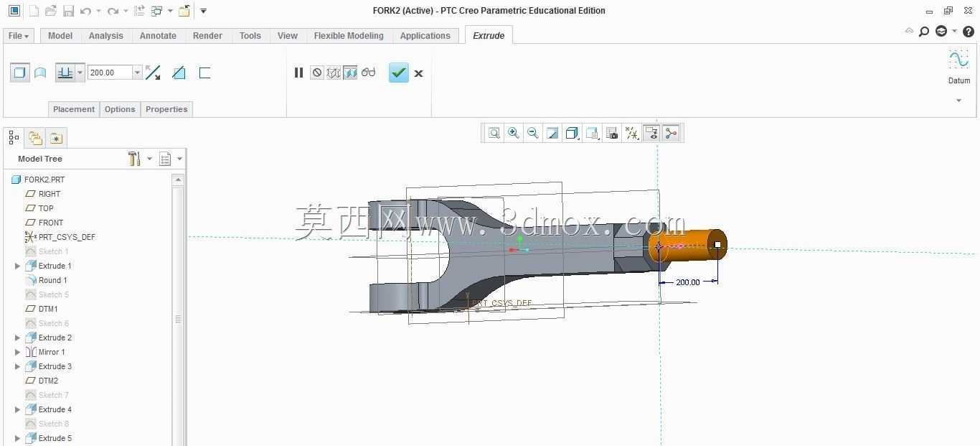980x446 pixels.
Task: Toggle Annotation Display icon
Action: 651,133
